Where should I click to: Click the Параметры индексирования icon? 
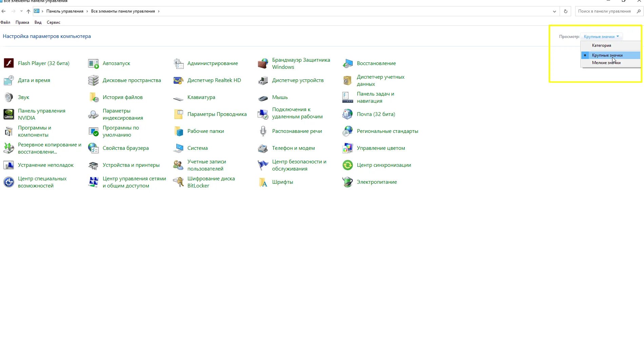[93, 114]
